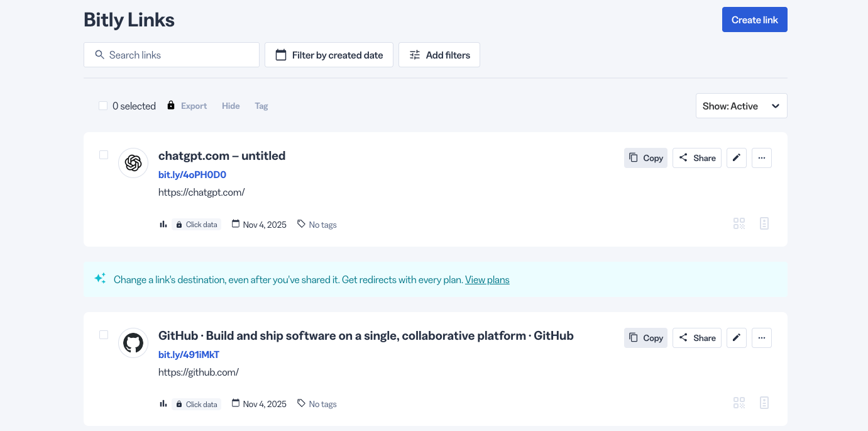This screenshot has width=868, height=431.
Task: Open the View plans link
Action: tap(486, 279)
